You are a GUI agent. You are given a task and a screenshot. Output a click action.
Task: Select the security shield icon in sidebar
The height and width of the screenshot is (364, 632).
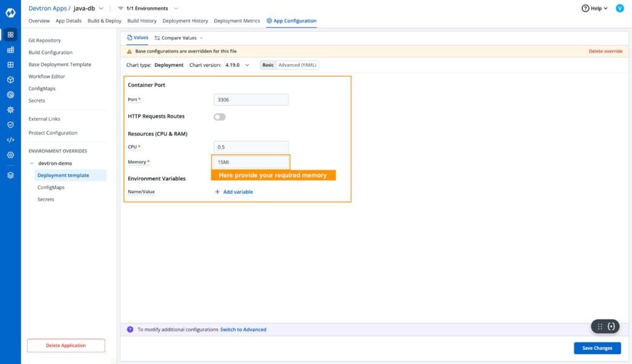(9, 124)
